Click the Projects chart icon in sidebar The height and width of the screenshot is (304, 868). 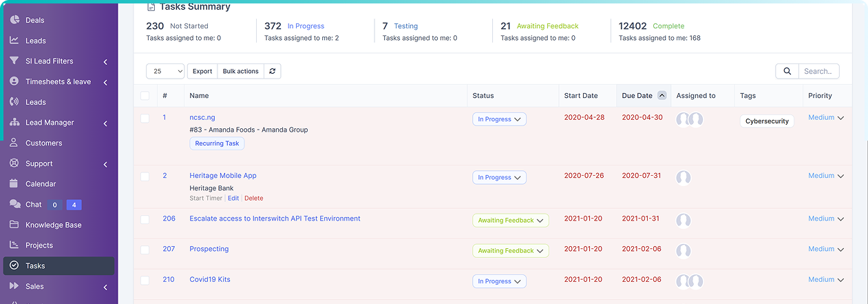click(14, 245)
